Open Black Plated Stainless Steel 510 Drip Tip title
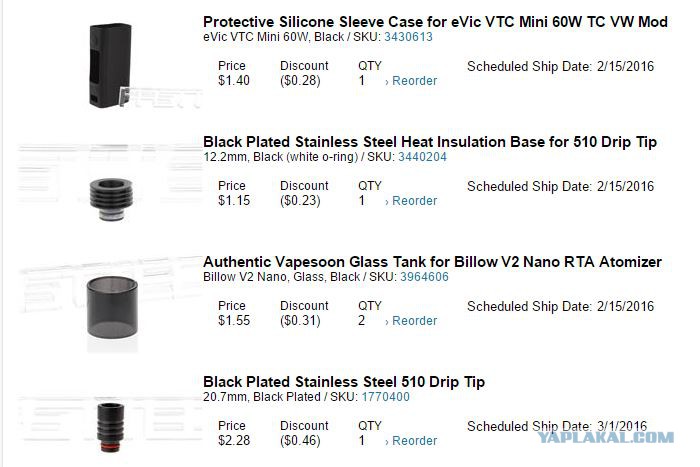700x467 pixels. click(x=344, y=382)
